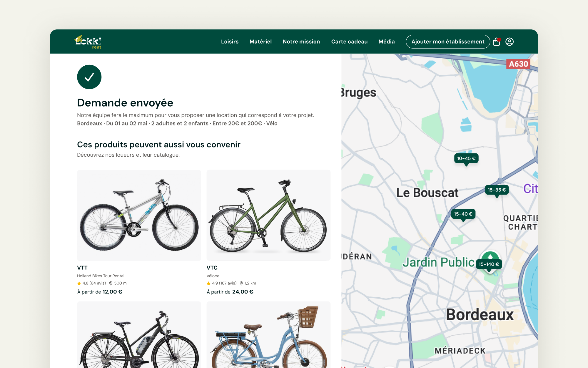588x368 pixels.
Task: Open the Matériel menu
Action: tap(260, 42)
